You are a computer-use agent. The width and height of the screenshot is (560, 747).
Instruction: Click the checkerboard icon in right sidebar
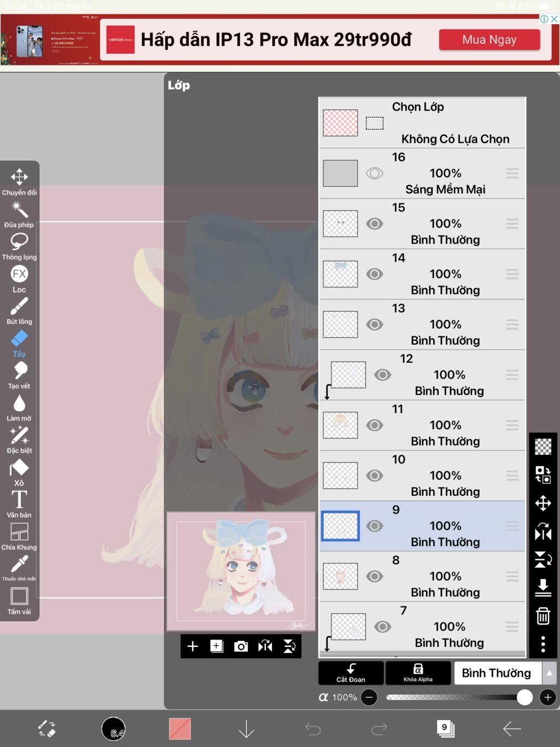coord(543,447)
